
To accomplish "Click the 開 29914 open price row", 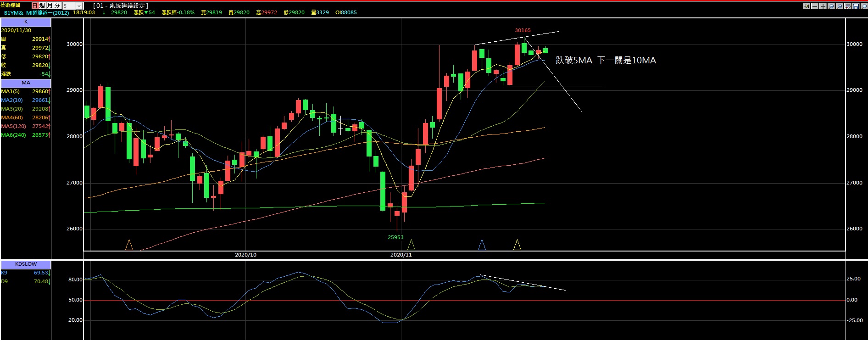I will [x=26, y=39].
